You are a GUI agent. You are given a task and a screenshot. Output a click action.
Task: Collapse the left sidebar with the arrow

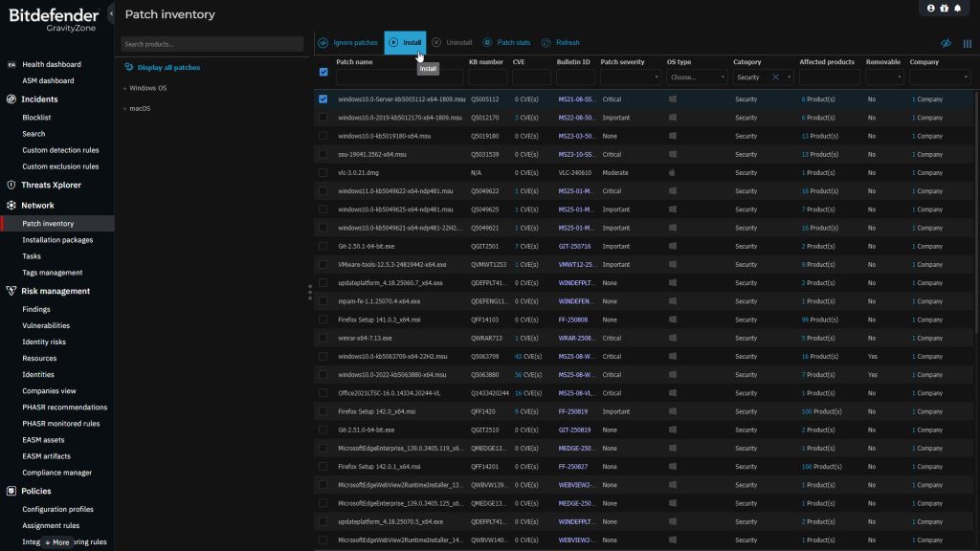(112, 12)
